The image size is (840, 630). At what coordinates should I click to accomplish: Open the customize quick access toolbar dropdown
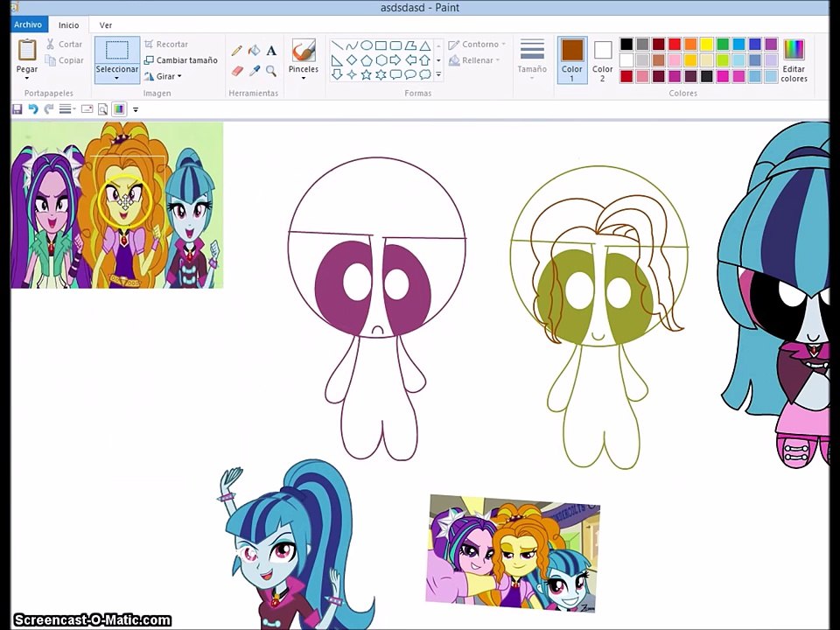(x=136, y=110)
